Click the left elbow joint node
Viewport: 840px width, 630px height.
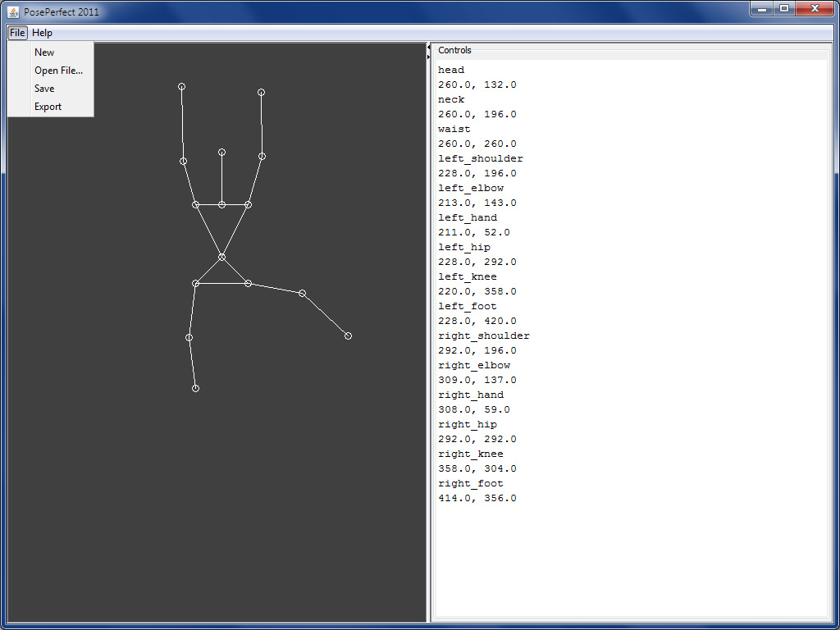[183, 161]
